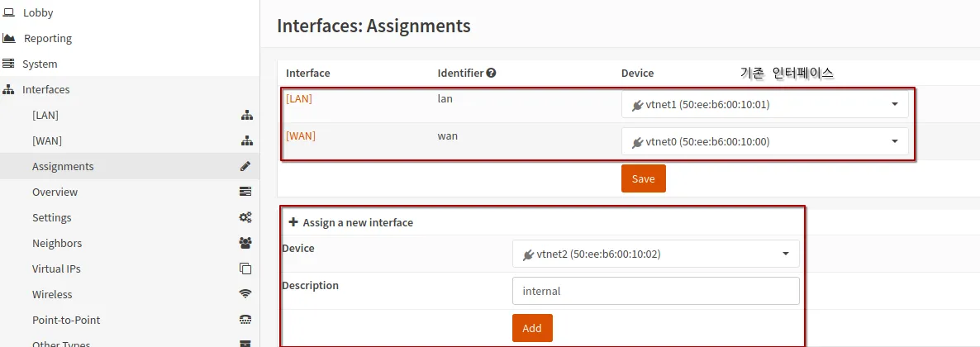Screen dimensions: 980x347
Task: Open the WAN device dropdown vtnet0
Action: pos(764,142)
